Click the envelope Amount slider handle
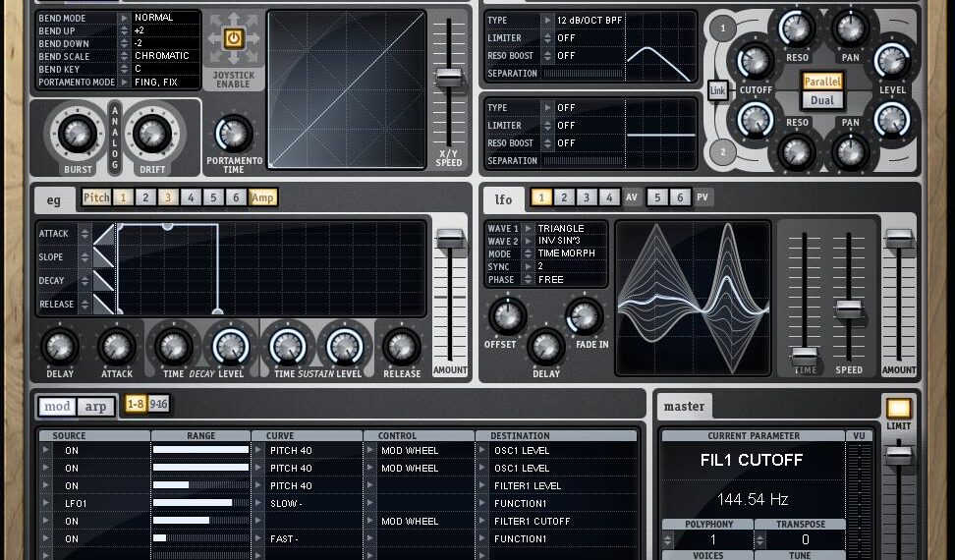Screen dimensions: 955x560 point(450,239)
